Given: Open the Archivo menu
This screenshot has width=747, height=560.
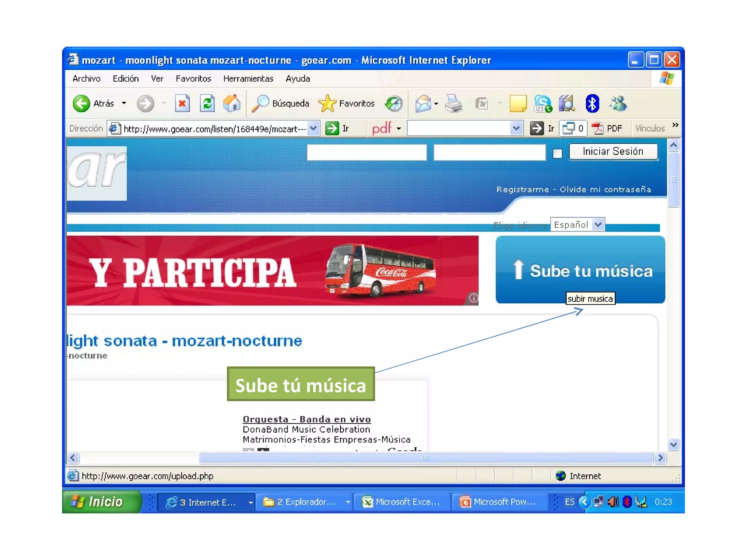Looking at the screenshot, I should pos(86,79).
